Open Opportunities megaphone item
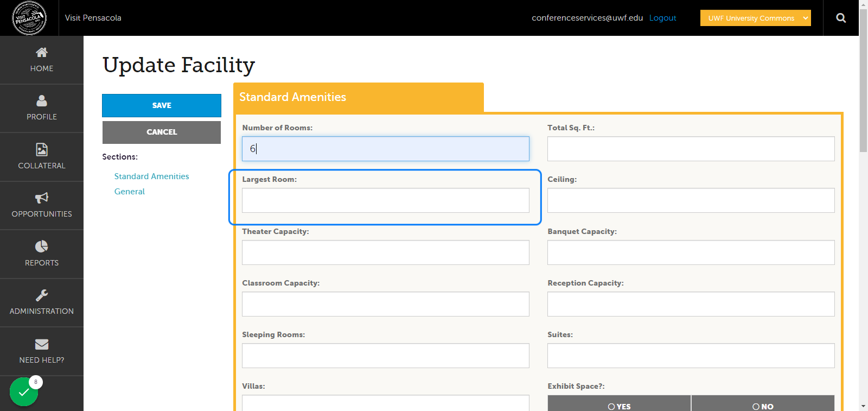The height and width of the screenshot is (411, 868). click(42, 205)
